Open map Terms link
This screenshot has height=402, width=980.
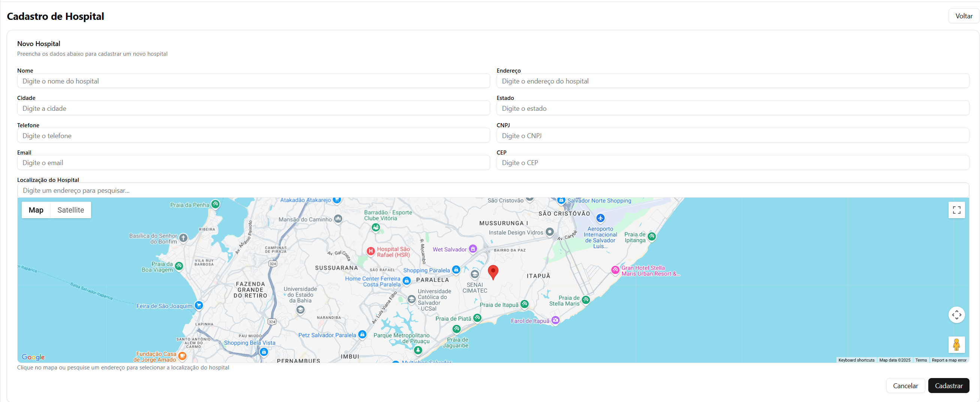click(921, 360)
